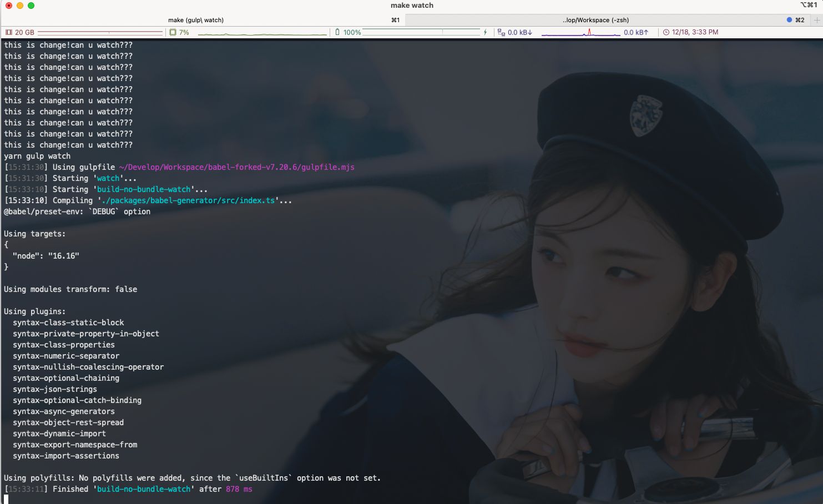Screen dimensions: 823x504
Task: Click 'Using modules transform: false' line
Action: 70,289
